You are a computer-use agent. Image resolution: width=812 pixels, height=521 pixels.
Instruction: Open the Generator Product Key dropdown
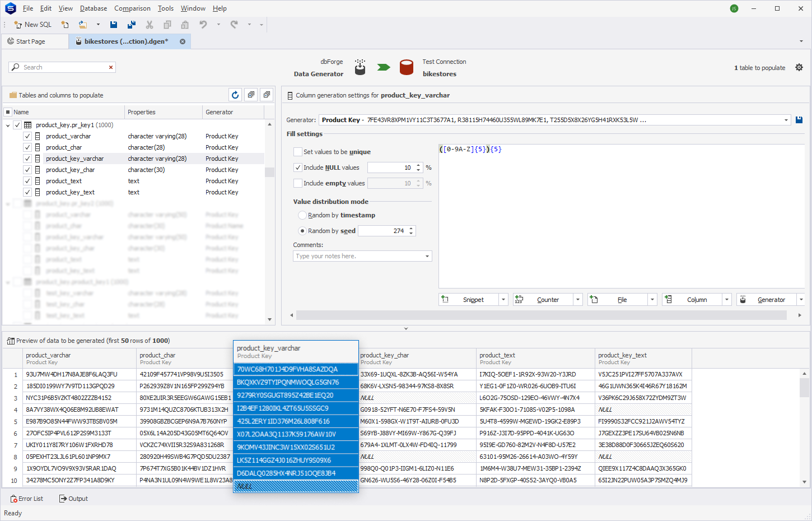786,120
